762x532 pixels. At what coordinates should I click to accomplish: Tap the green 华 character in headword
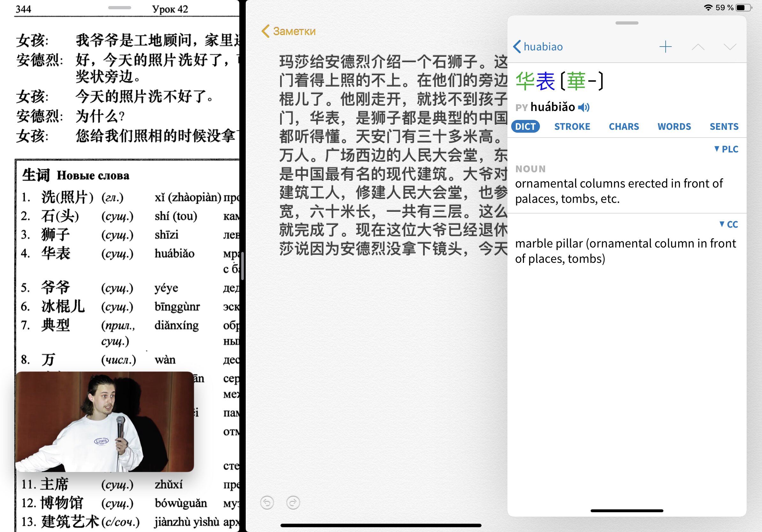click(525, 81)
